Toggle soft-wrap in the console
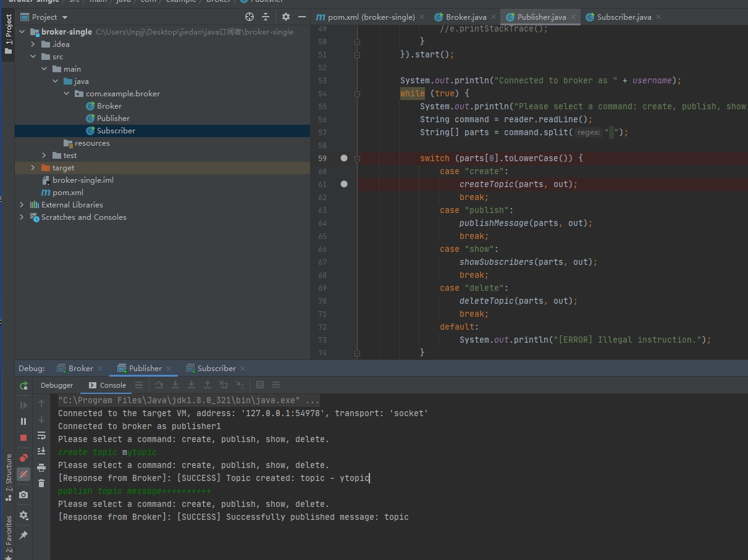The width and height of the screenshot is (748, 560). [x=41, y=435]
